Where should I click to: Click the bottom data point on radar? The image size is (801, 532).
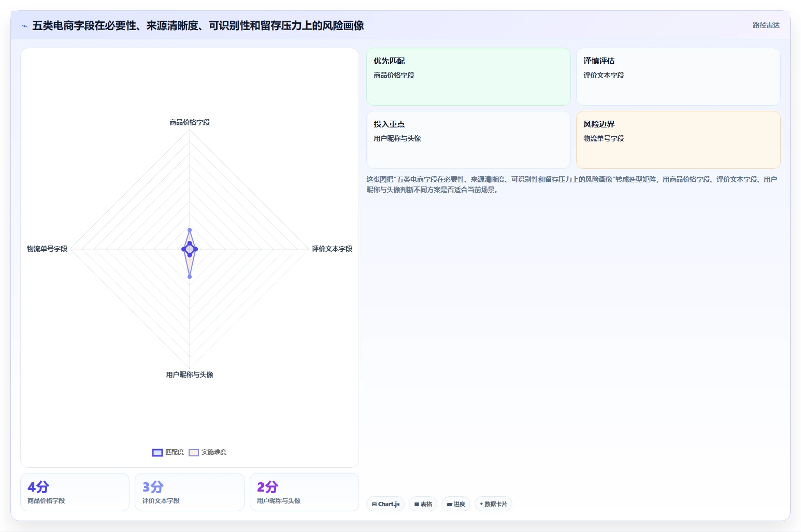click(x=190, y=277)
